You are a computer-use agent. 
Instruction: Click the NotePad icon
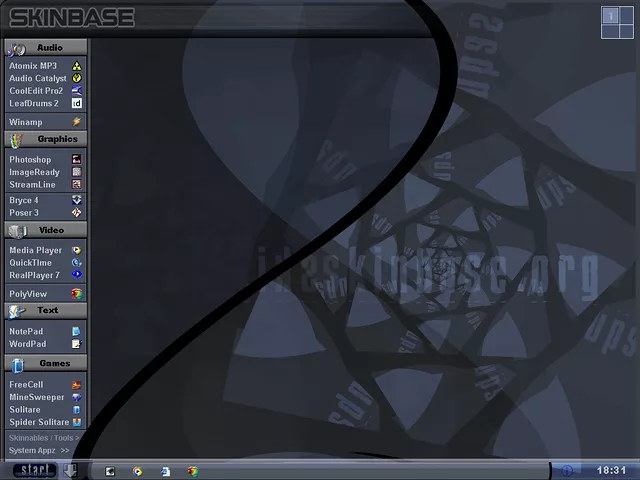77,331
